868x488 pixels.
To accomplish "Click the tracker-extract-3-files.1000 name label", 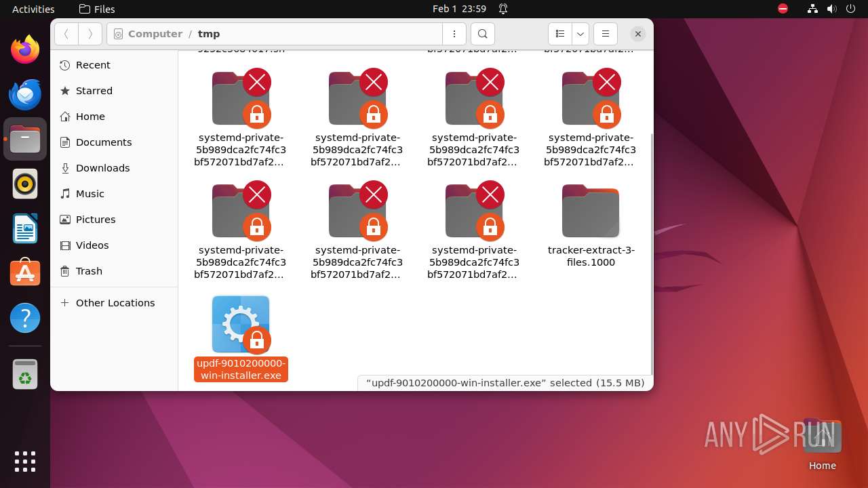I will tap(591, 256).
